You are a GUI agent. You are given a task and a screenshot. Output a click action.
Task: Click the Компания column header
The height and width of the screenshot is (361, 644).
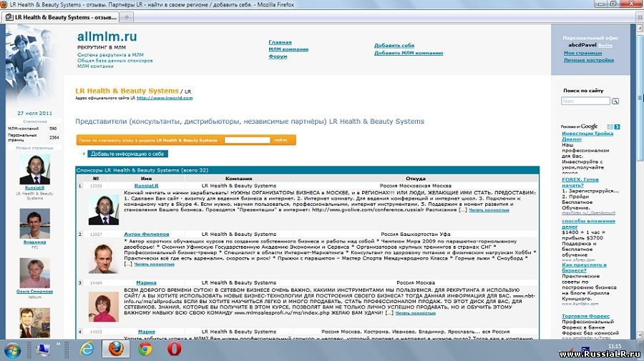pos(238,179)
